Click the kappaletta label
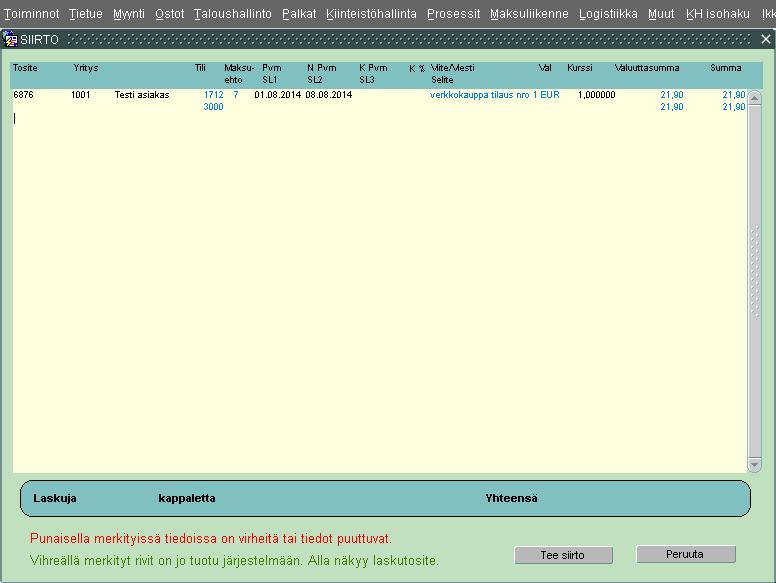This screenshot has width=776, height=583. 187,498
